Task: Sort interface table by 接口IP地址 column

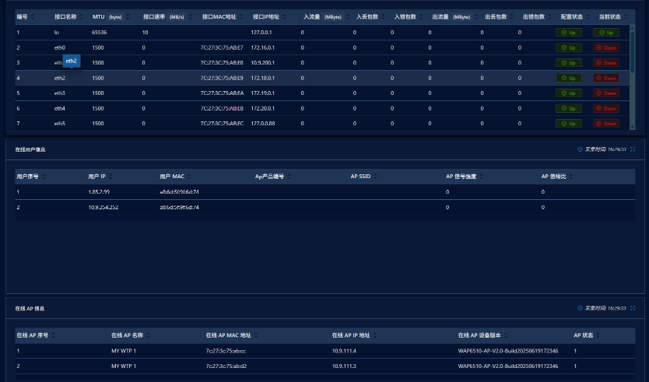Action: click(x=284, y=17)
